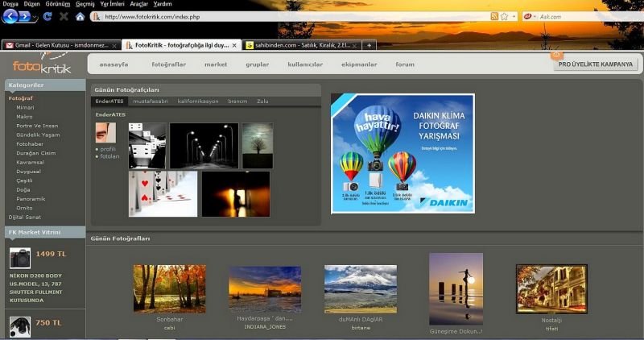644x340 pixels.
Task: Open the kullanıcılar navigation link
Action: click(305, 64)
